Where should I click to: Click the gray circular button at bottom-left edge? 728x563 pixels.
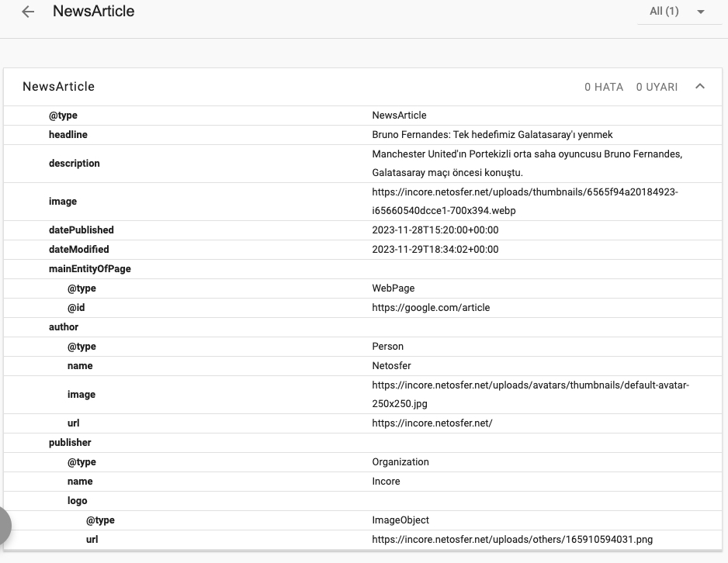click(x=5, y=526)
